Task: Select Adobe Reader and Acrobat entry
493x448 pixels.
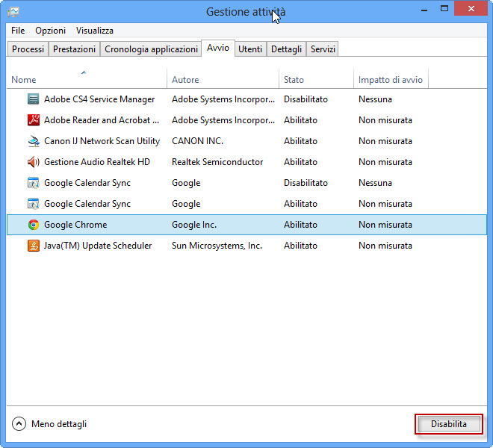Action: 102,120
